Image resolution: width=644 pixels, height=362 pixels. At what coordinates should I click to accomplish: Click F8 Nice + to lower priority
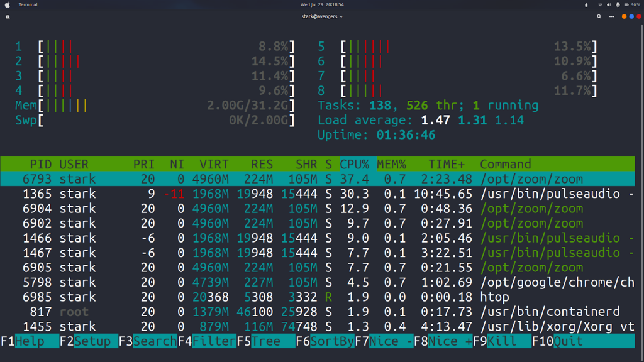pyautogui.click(x=443, y=341)
